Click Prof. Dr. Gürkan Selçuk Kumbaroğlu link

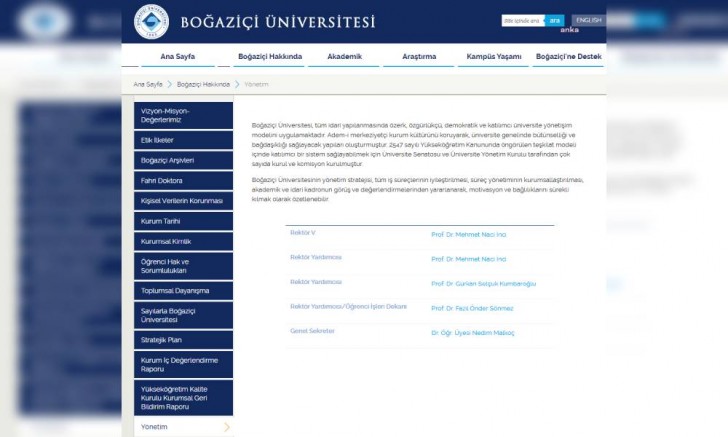point(483,284)
